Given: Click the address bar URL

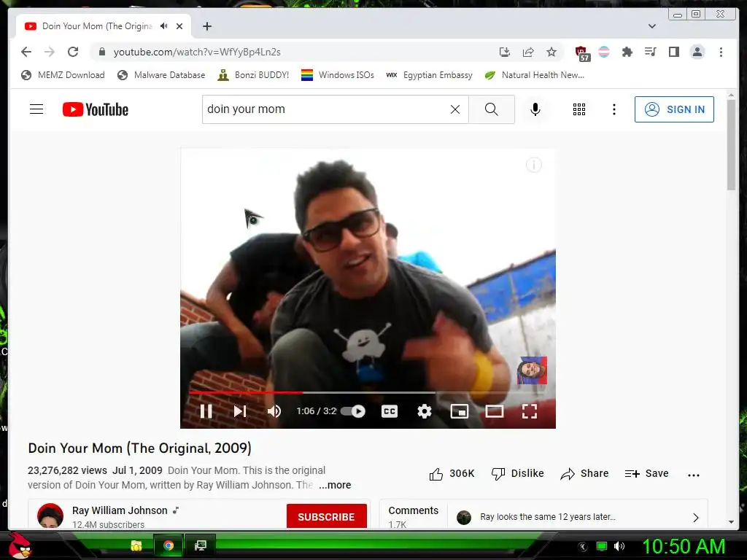Looking at the screenshot, I should [197, 52].
